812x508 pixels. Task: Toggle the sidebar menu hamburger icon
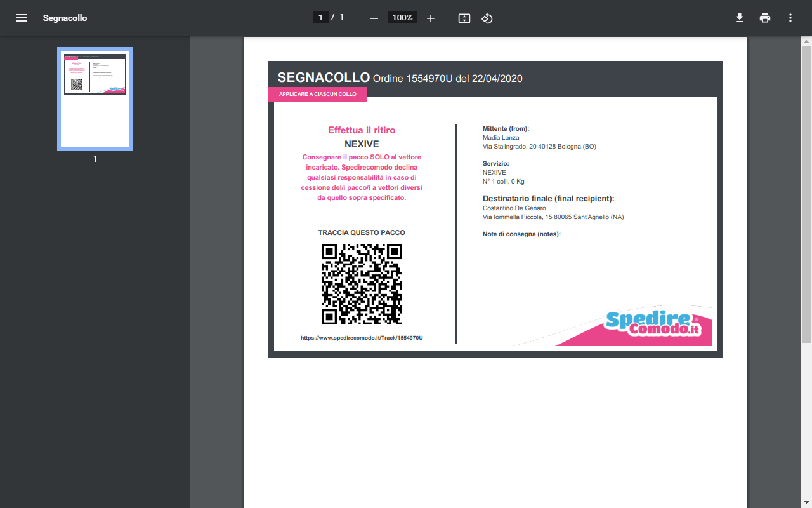(22, 18)
